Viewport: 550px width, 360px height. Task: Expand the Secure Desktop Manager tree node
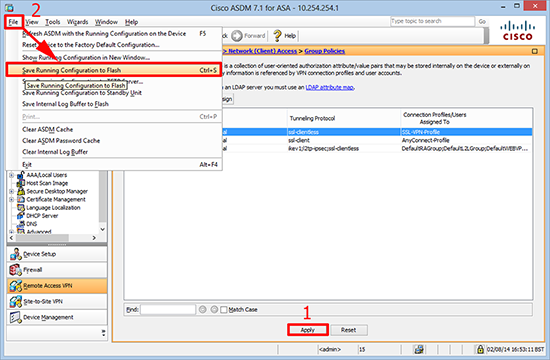tap(12, 191)
